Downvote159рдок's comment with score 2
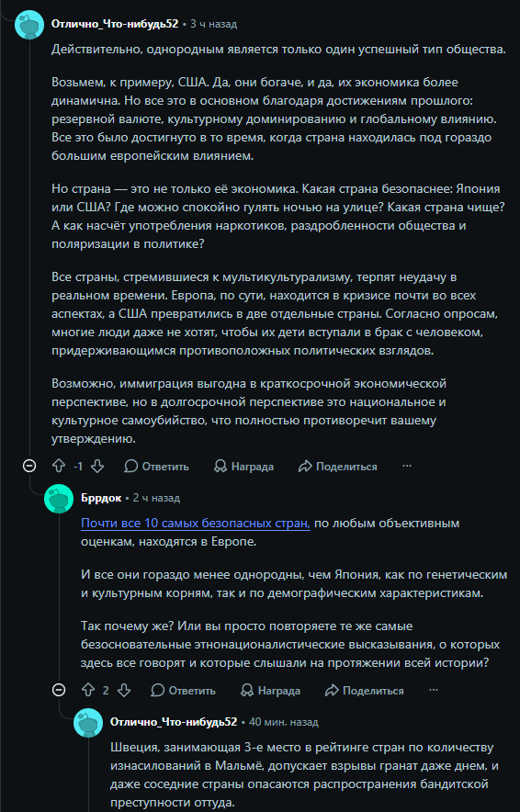The height and width of the screenshot is (812, 520). click(123, 691)
